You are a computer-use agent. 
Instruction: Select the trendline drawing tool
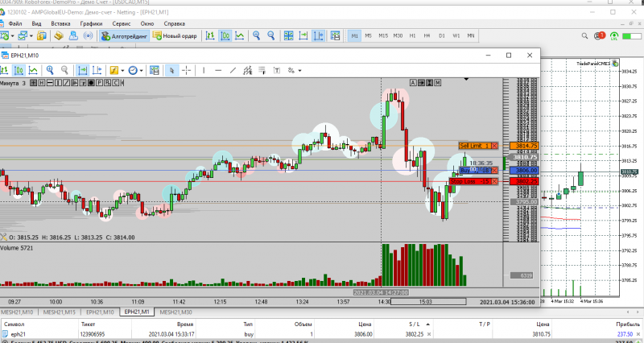[233, 71]
